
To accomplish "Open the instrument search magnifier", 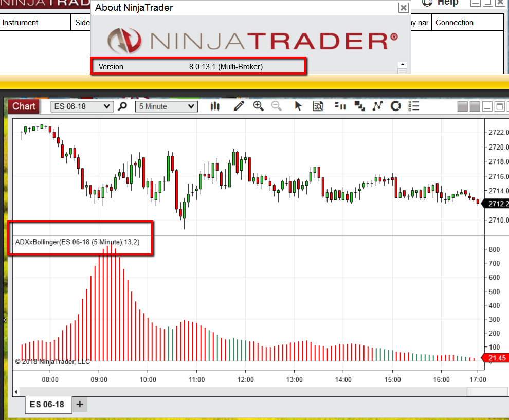I will tap(122, 106).
